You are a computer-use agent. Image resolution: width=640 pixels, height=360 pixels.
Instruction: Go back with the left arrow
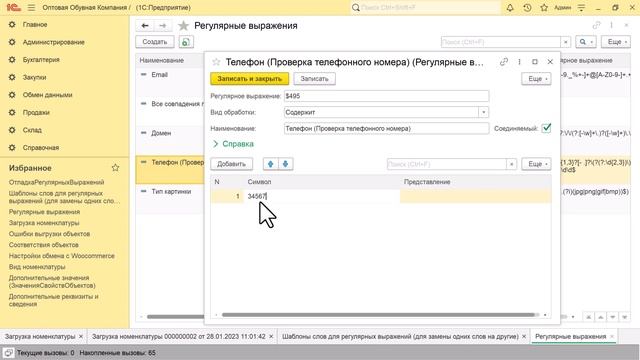pos(144,26)
